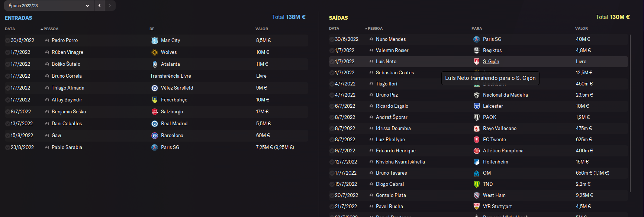Click Paris SG badge in Pablo Sarabia row
644x217 pixels.
[155, 148]
